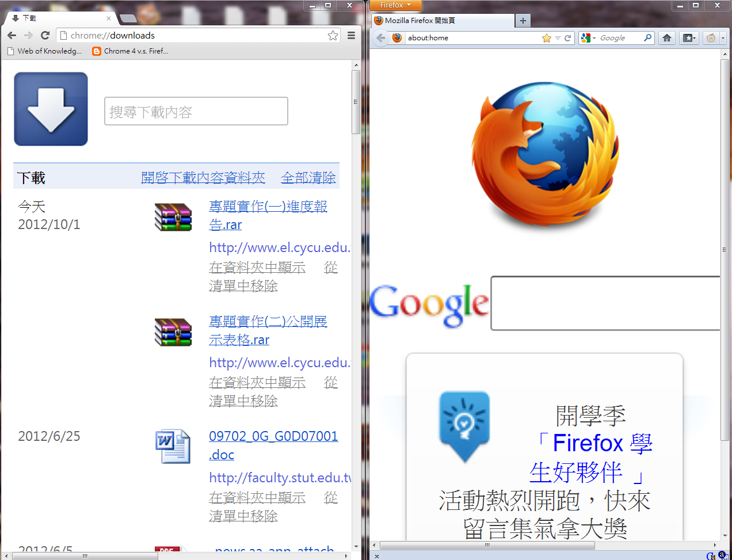Open Firefox search engine selector dropdown

click(588, 38)
